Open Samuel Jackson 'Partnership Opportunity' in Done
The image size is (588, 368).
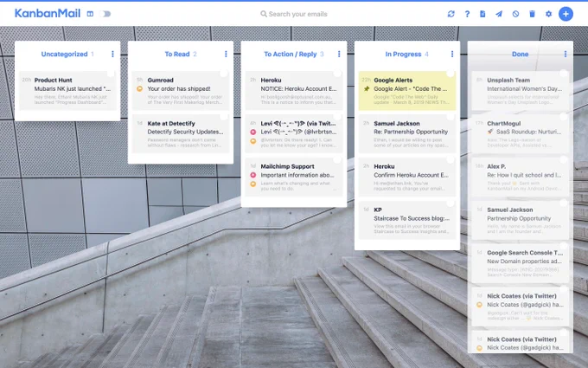(521, 220)
